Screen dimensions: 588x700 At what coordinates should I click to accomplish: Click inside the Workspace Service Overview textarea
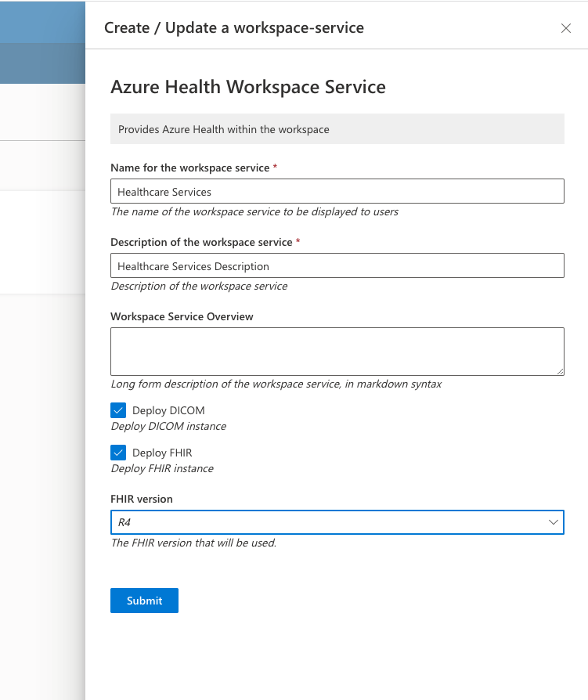337,351
